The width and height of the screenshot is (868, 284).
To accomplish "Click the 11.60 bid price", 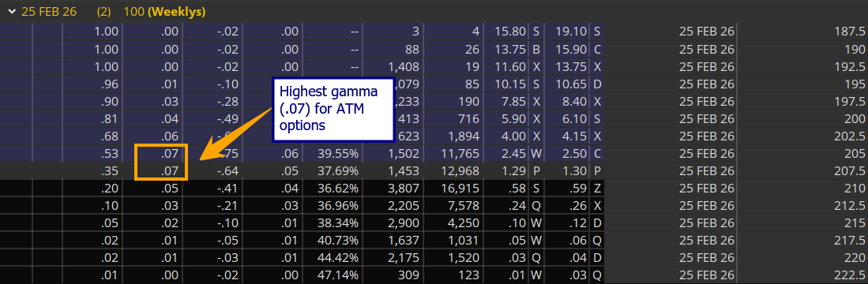I will pyautogui.click(x=511, y=66).
